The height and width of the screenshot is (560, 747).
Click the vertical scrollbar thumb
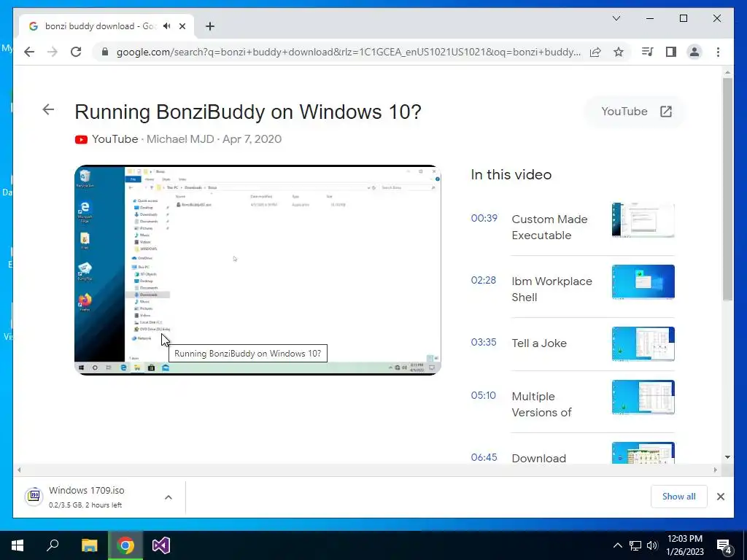pyautogui.click(x=727, y=189)
